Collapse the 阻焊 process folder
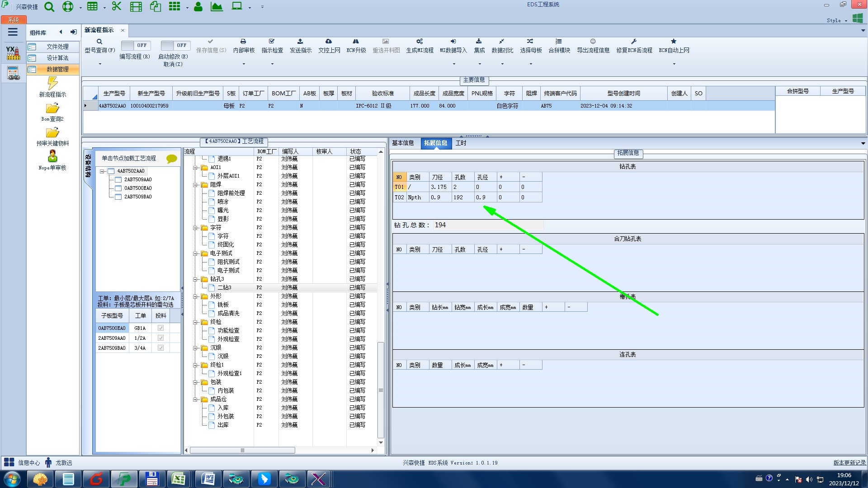The width and height of the screenshot is (868, 488). click(x=196, y=185)
